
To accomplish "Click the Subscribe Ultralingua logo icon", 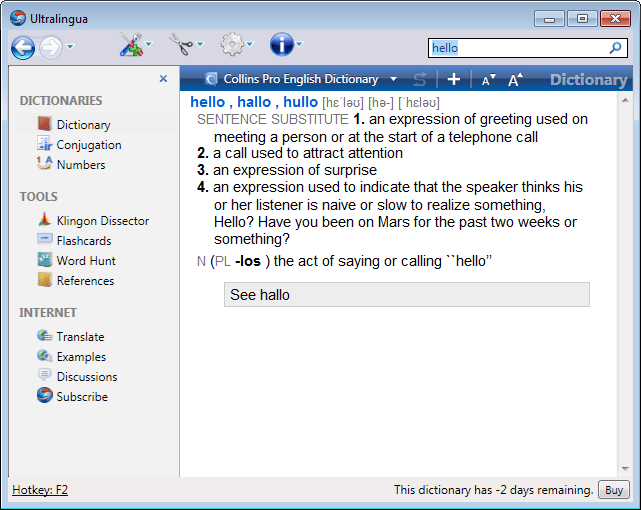I will click(45, 395).
